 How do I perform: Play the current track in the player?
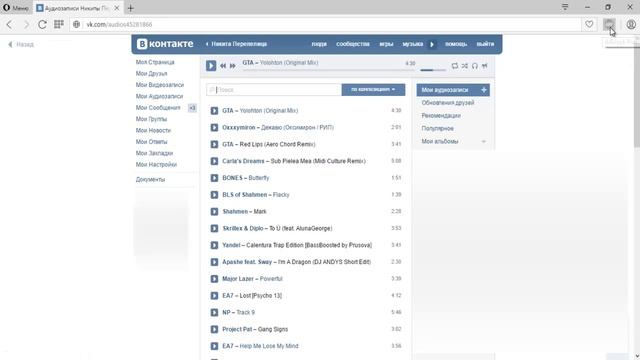[211, 65]
